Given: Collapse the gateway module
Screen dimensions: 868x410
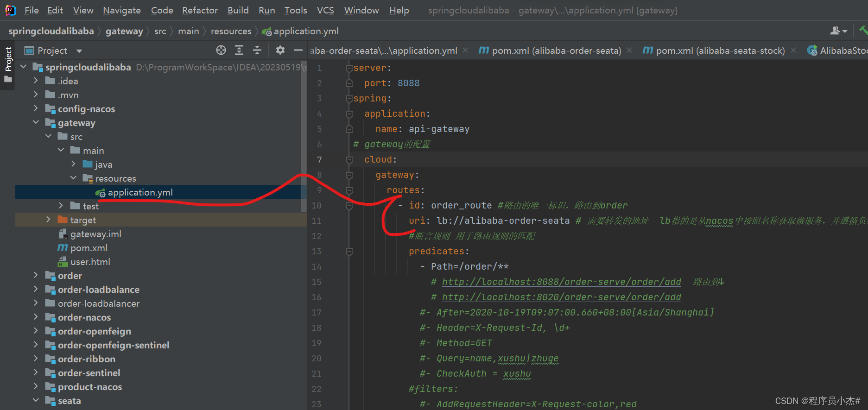Looking at the screenshot, I should pyautogui.click(x=36, y=123).
